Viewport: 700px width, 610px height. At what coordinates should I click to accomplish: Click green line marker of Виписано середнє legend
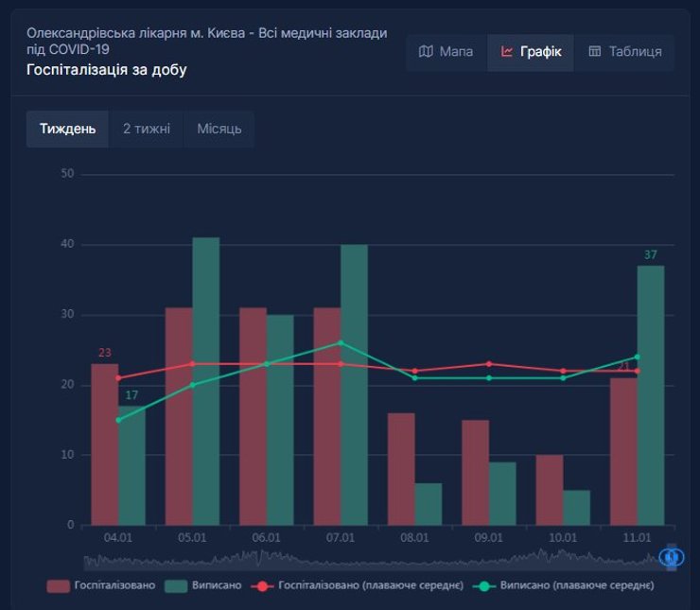click(484, 586)
